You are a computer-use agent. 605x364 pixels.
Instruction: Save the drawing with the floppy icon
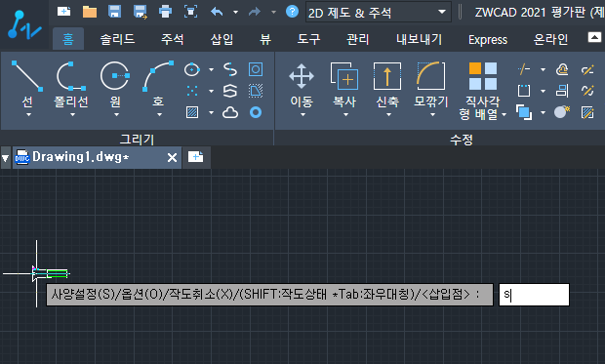coord(114,12)
